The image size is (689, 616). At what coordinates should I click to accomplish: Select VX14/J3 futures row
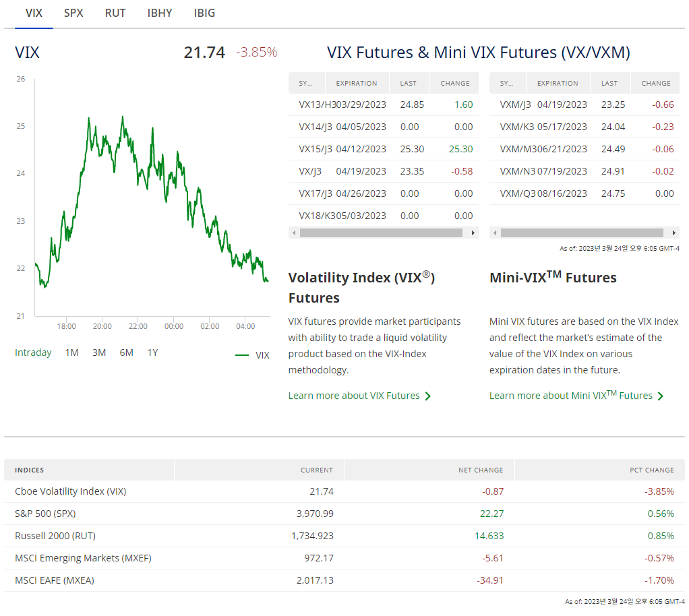coord(384,127)
